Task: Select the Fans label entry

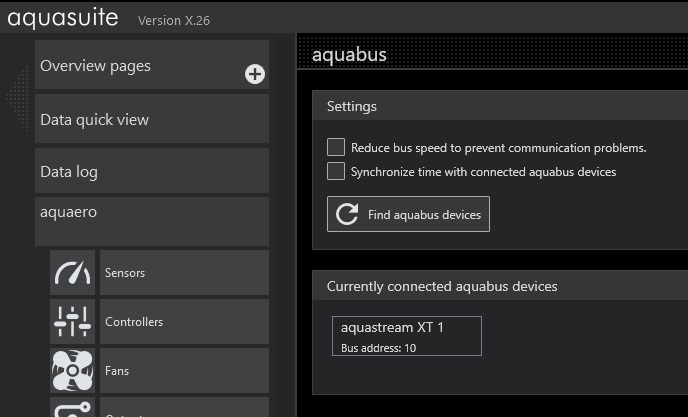Action: 184,371
